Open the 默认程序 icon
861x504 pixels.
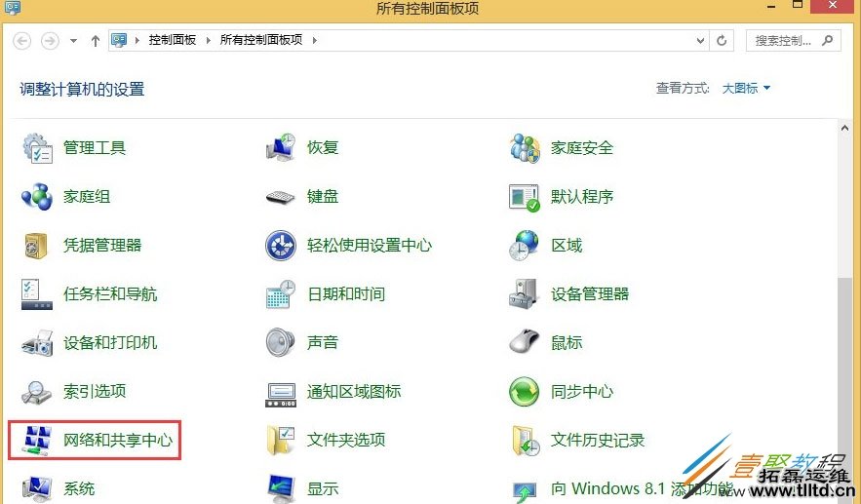525,197
